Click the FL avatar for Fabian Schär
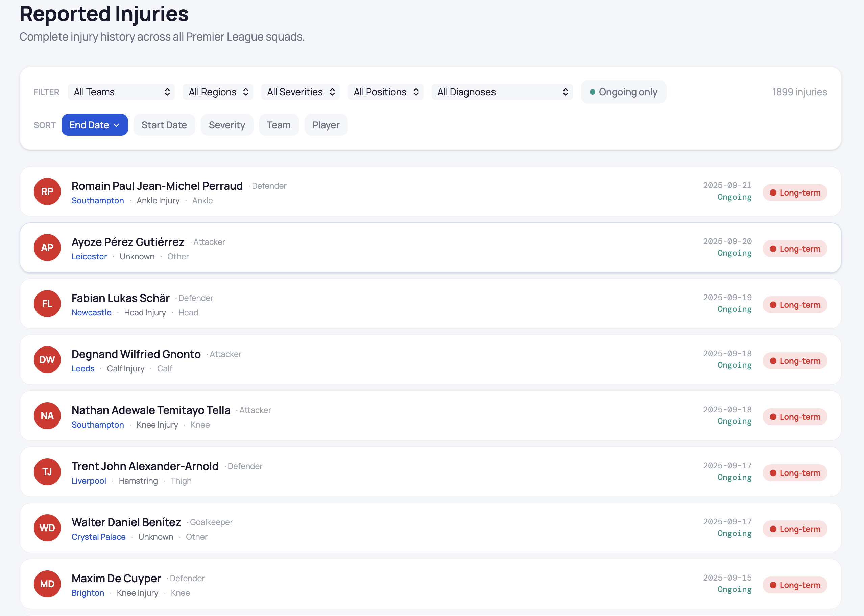Screen dimensions: 864x616 [47, 304]
